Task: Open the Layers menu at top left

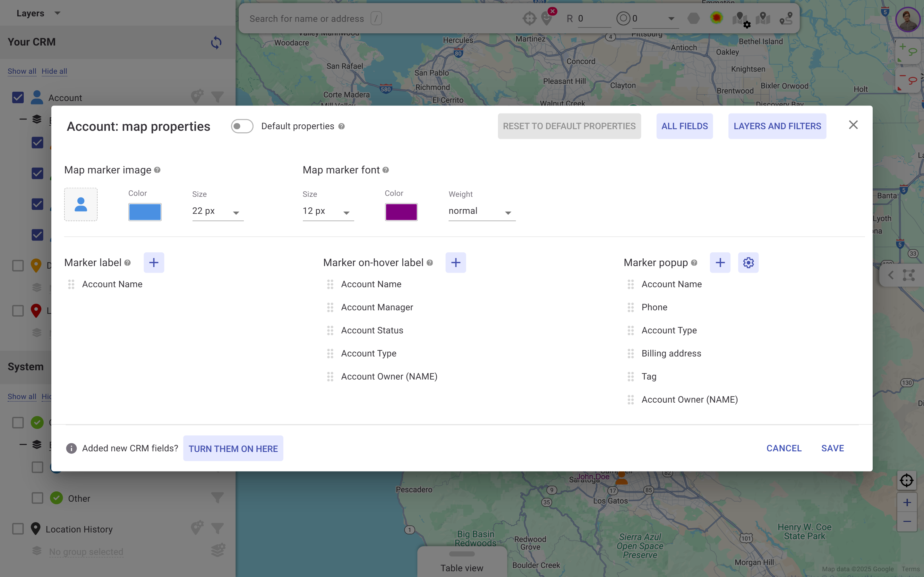Action: pos(38,13)
